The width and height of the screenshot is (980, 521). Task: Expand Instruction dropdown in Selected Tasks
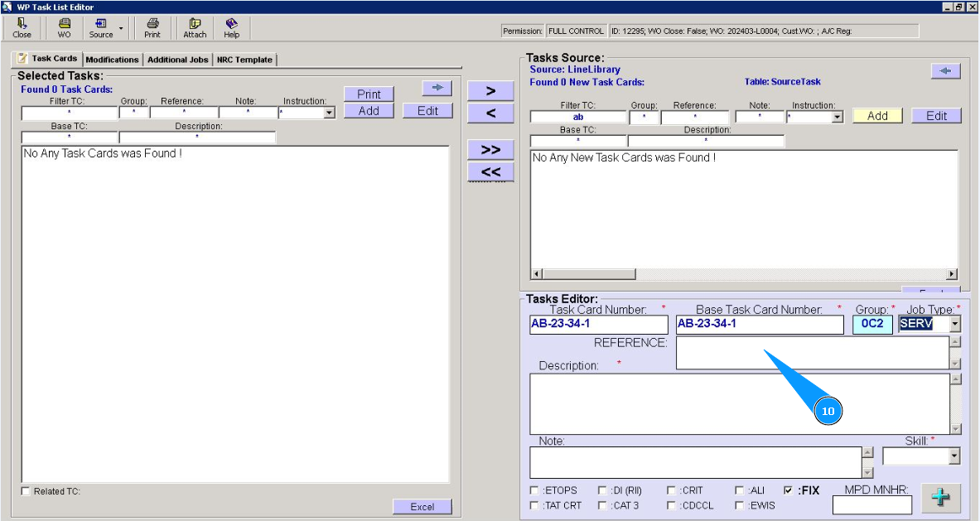329,113
